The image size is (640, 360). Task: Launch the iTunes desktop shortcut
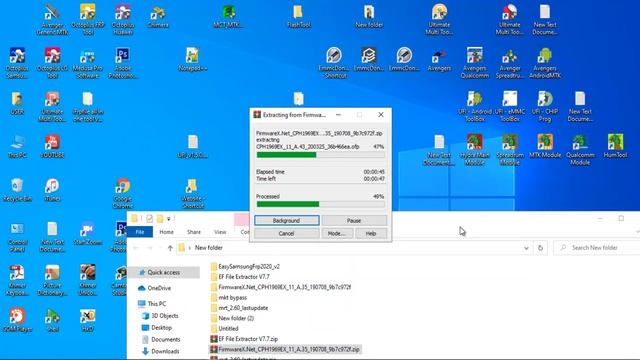click(52, 190)
